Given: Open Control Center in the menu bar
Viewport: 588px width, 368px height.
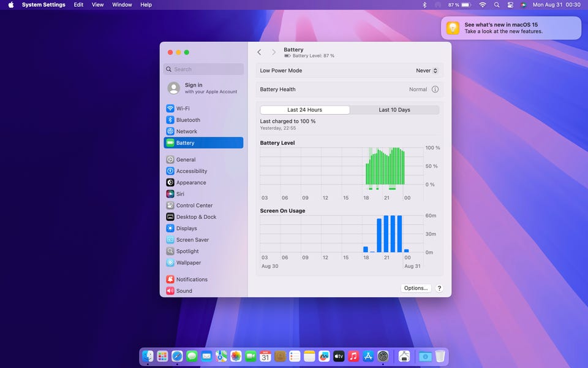Looking at the screenshot, I should (x=510, y=5).
